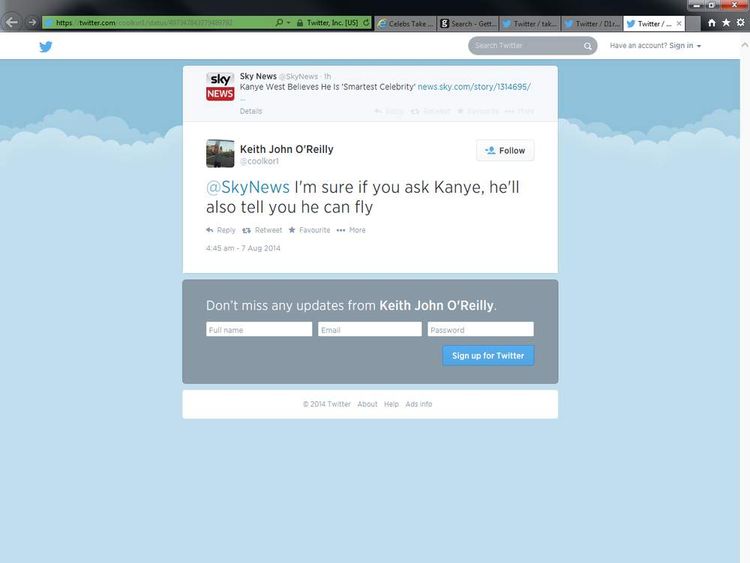The image size is (750, 563).
Task: Click the browser forward arrow button
Action: pyautogui.click(x=32, y=22)
